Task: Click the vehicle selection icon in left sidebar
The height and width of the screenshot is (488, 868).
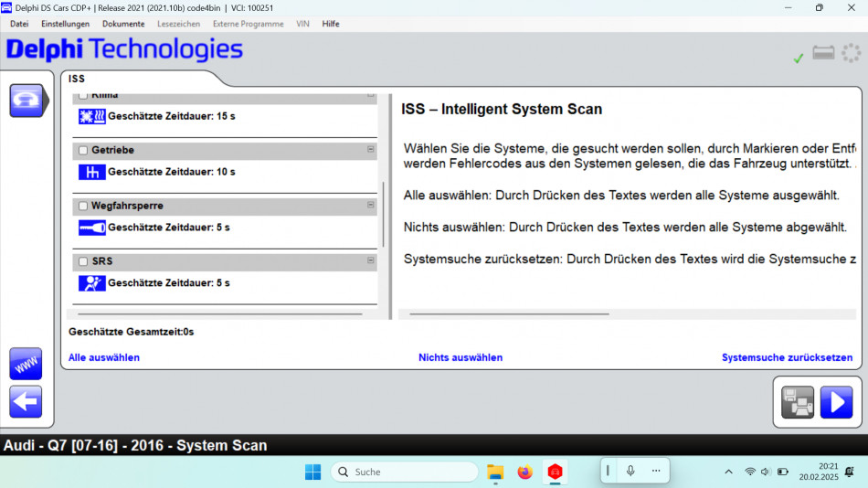Action: [26, 101]
